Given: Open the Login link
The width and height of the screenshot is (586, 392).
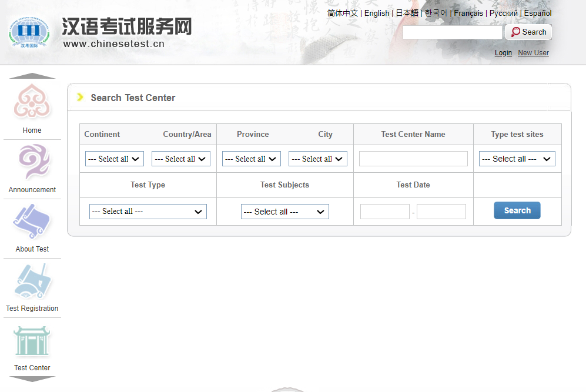Looking at the screenshot, I should [503, 53].
